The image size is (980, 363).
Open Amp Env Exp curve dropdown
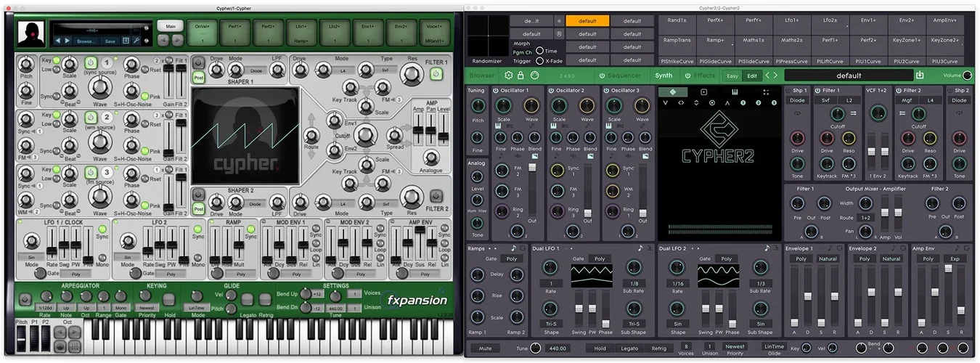click(x=955, y=258)
